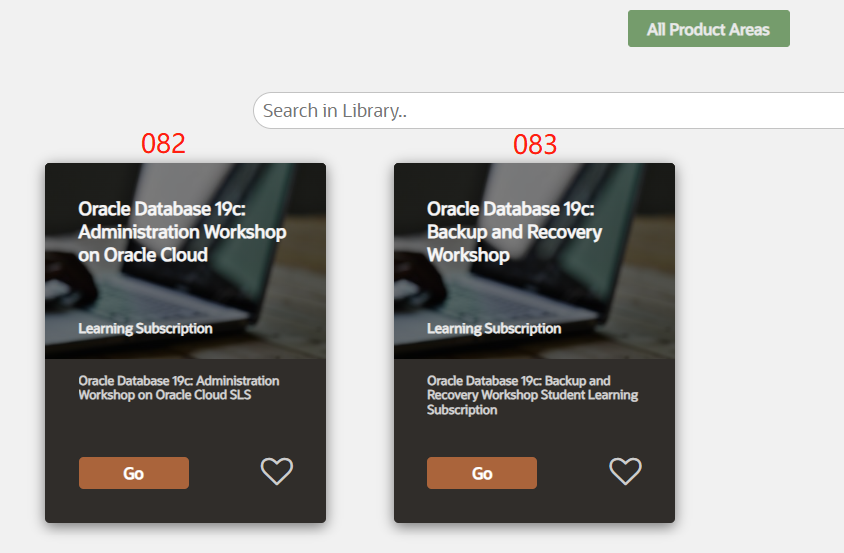Click 'Learning Subscription' label on Administration Workshop card
This screenshot has height=553, width=844.
tap(145, 328)
